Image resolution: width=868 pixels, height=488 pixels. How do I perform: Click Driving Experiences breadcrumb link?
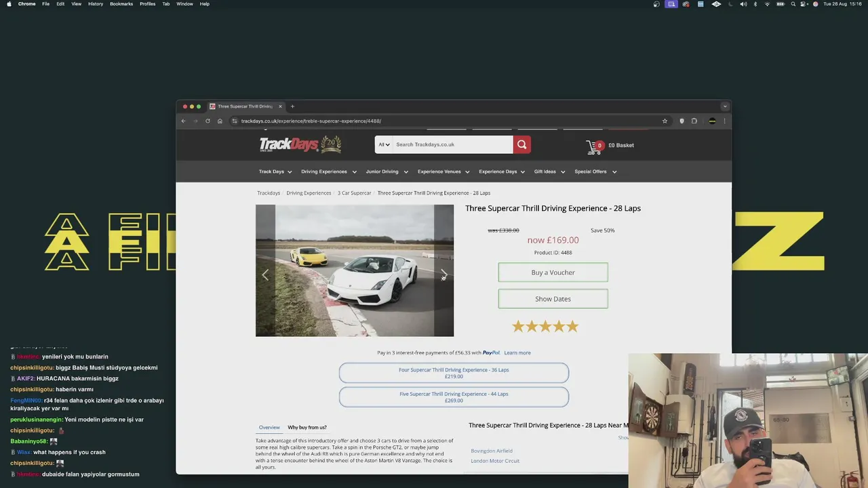pos(309,193)
